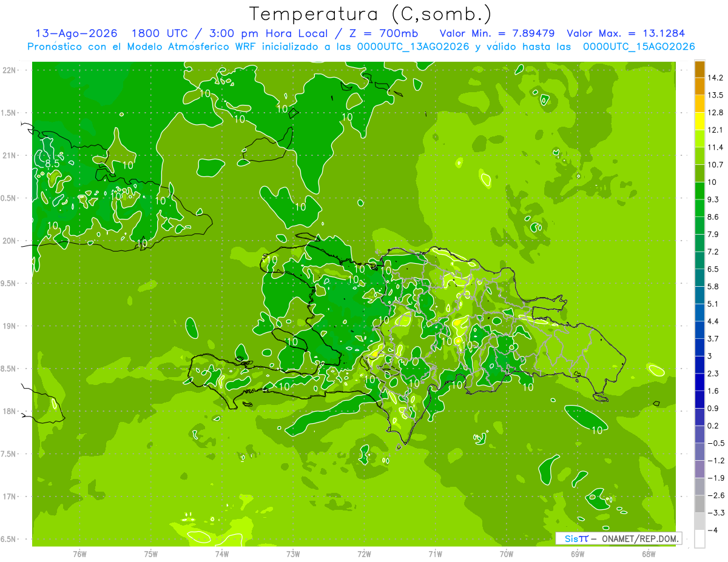Screen dimensions: 728x562
Task: Click the '13.5' color scale label
Action: (x=715, y=95)
